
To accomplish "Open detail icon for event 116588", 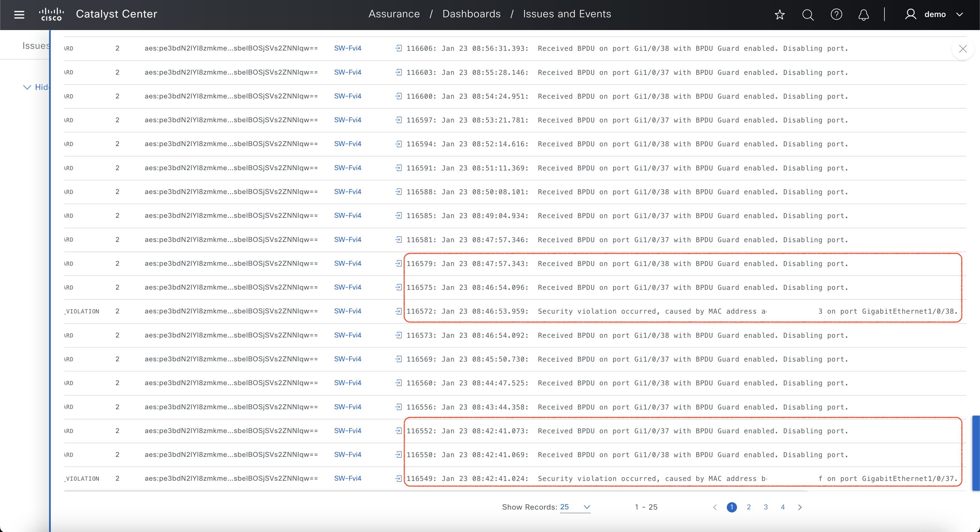I will [398, 192].
